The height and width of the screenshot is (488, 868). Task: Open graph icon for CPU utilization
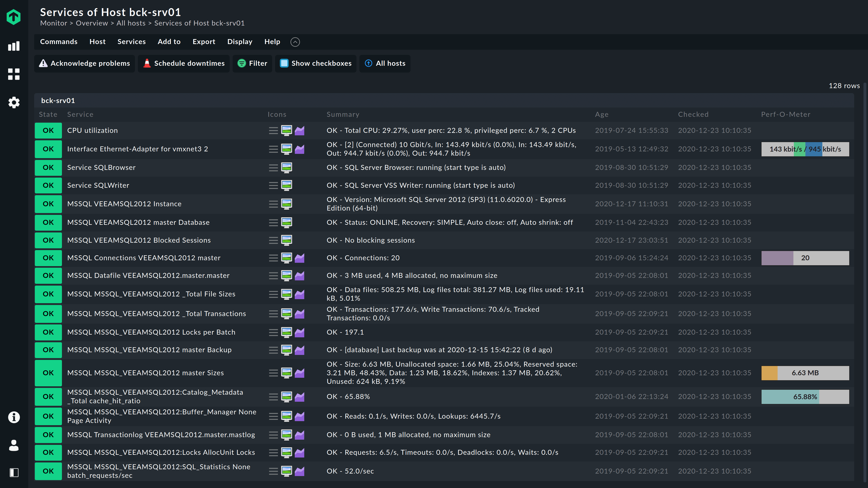pos(300,130)
